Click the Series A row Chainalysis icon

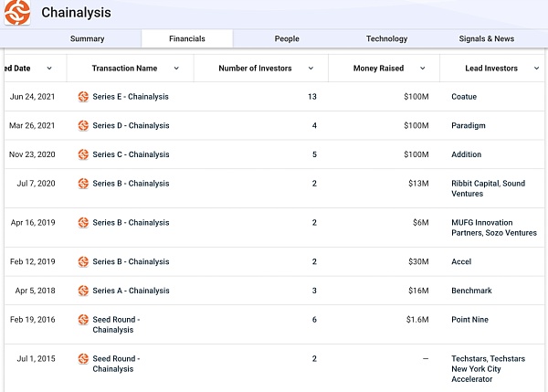(83, 291)
